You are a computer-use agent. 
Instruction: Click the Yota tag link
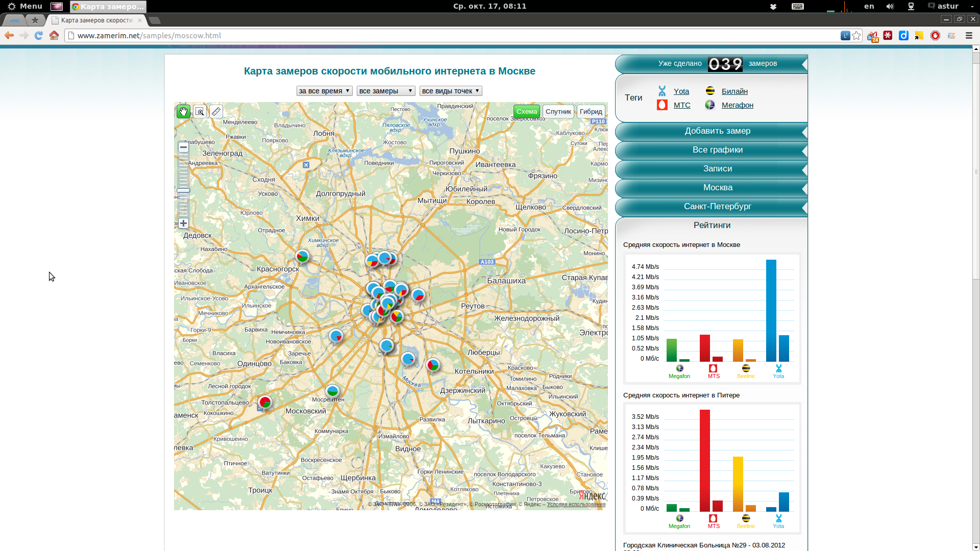click(x=681, y=91)
